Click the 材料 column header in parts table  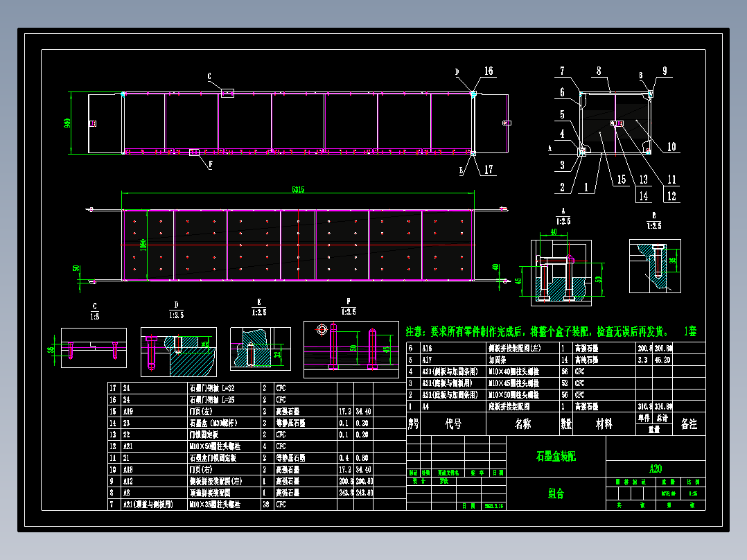pyautogui.click(x=604, y=423)
